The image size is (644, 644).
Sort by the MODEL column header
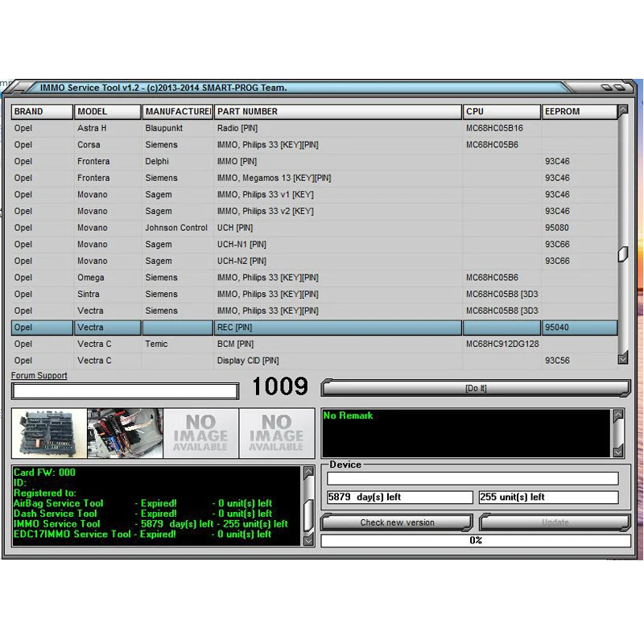(x=107, y=111)
